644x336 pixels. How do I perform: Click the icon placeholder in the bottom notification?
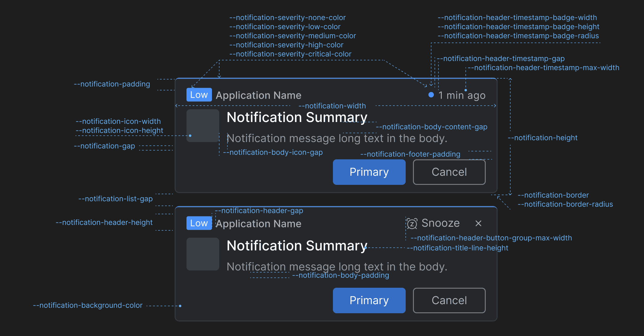[203, 254]
